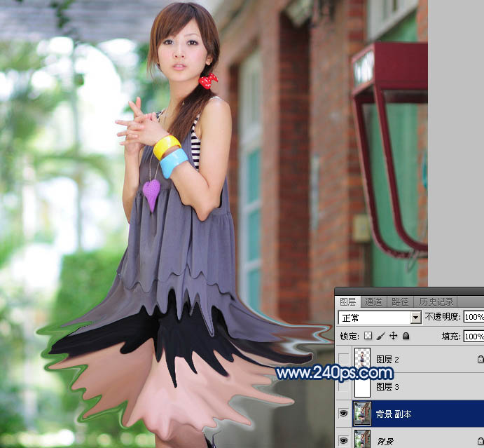Screen dimensions: 484x448
Task: Click the 填充 label
Action: [x=451, y=336]
